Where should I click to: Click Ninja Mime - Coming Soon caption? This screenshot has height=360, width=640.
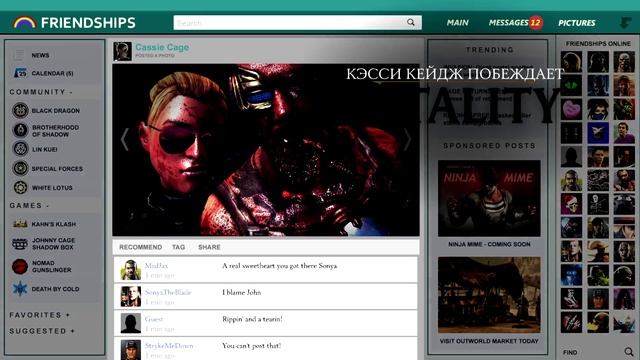tap(489, 244)
